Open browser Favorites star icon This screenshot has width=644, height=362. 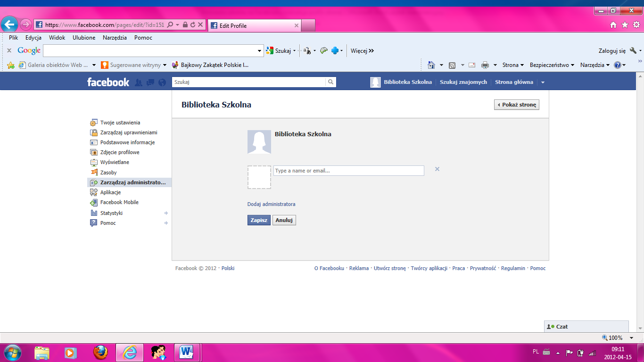pyautogui.click(x=625, y=25)
